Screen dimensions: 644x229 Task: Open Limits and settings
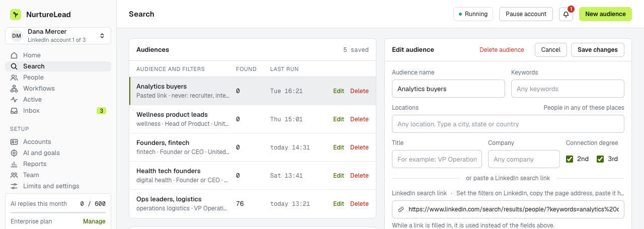click(x=58, y=186)
